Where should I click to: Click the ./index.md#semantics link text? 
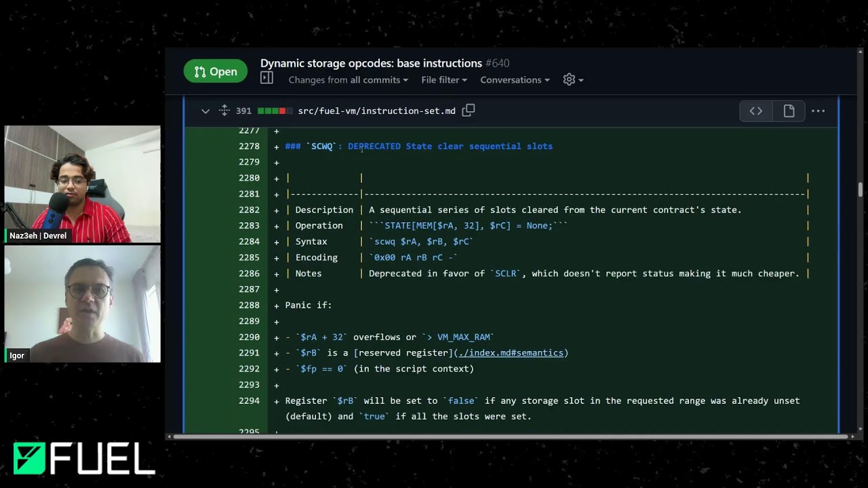tap(511, 353)
